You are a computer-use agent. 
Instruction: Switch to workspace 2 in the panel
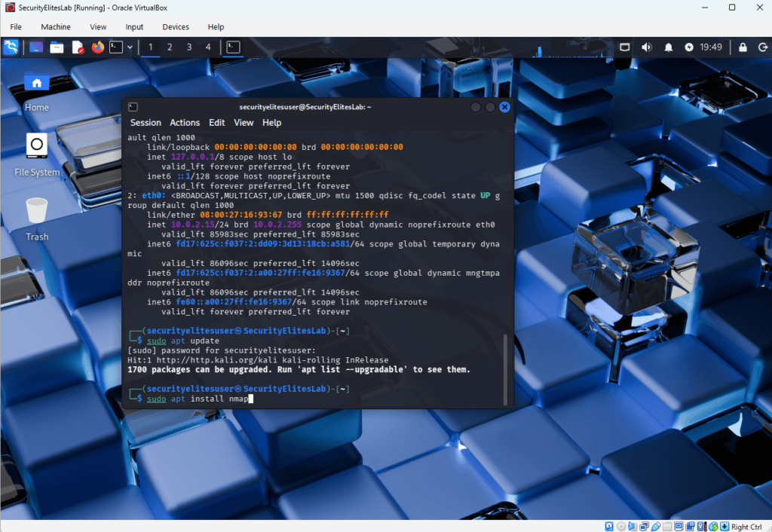tap(169, 47)
